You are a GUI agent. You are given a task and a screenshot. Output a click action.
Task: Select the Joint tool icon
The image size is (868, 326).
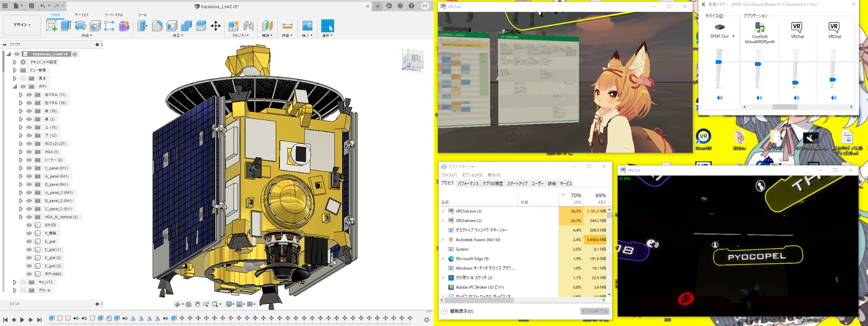248,26
